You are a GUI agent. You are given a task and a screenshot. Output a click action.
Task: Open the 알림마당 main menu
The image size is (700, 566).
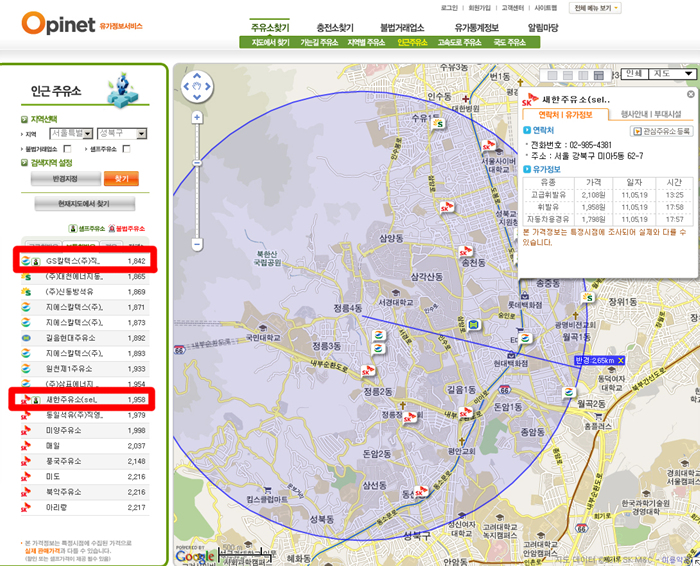click(x=543, y=28)
